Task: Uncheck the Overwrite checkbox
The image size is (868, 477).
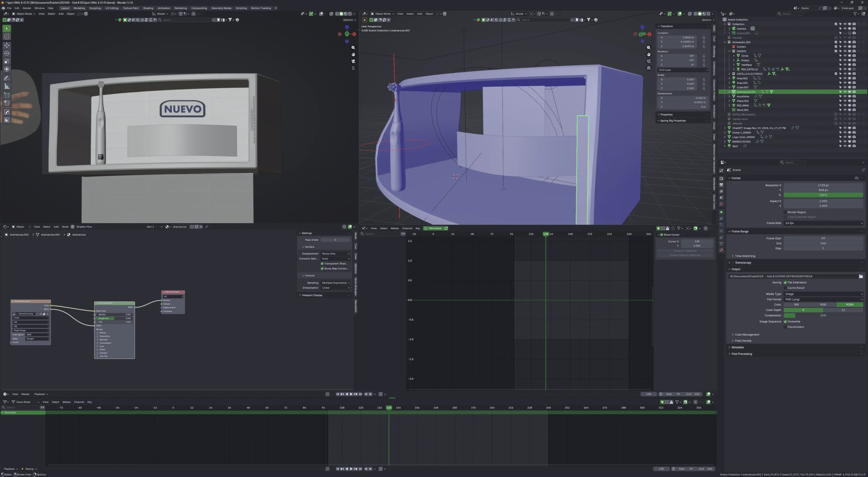Action: click(x=785, y=322)
